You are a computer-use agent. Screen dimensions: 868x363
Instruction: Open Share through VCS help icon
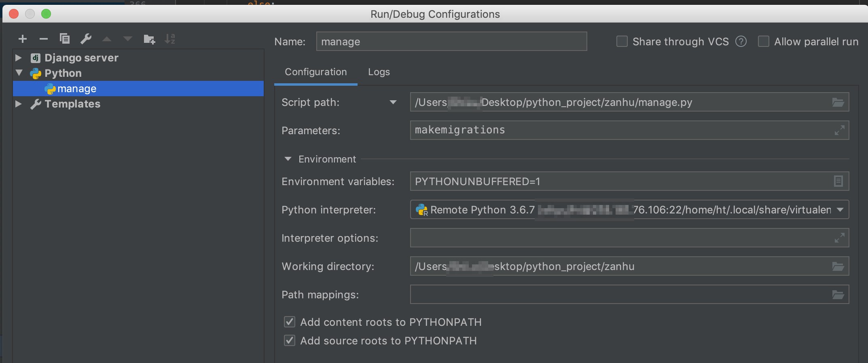click(741, 41)
